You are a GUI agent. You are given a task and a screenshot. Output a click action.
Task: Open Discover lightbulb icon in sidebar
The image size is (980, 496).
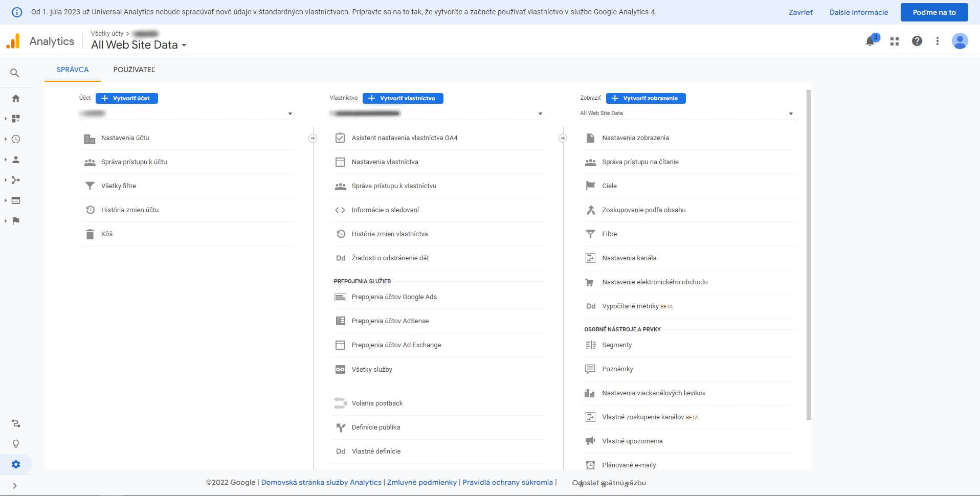16,444
